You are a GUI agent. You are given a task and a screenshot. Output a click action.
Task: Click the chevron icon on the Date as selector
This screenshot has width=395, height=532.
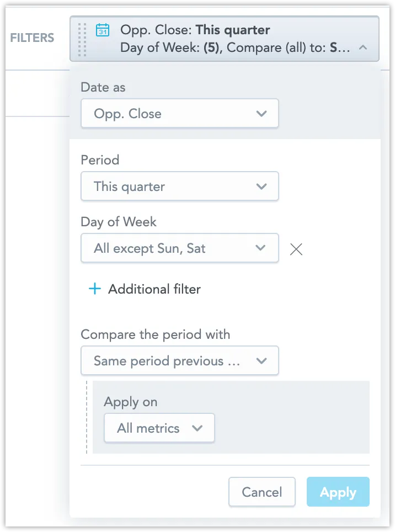pos(261,114)
